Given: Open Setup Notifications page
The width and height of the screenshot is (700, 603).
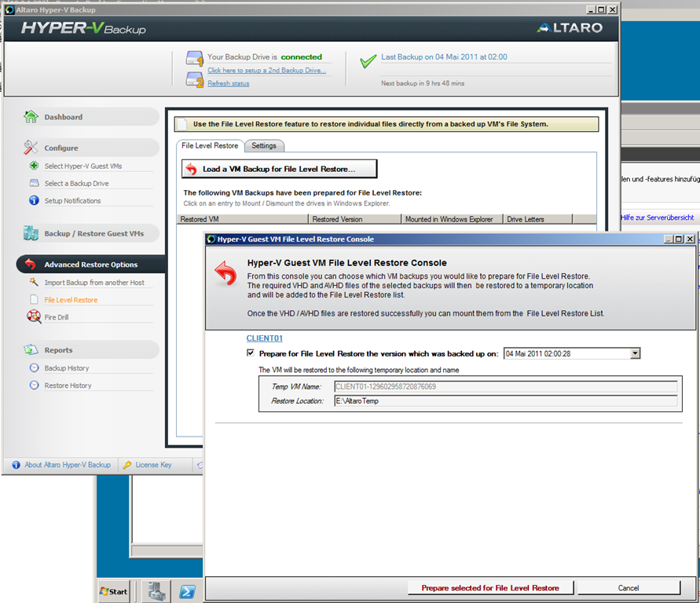Looking at the screenshot, I should (x=72, y=201).
